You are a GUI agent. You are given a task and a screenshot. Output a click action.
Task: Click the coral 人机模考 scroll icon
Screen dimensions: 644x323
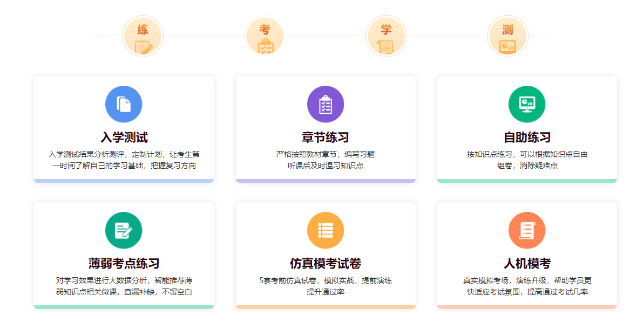click(526, 230)
